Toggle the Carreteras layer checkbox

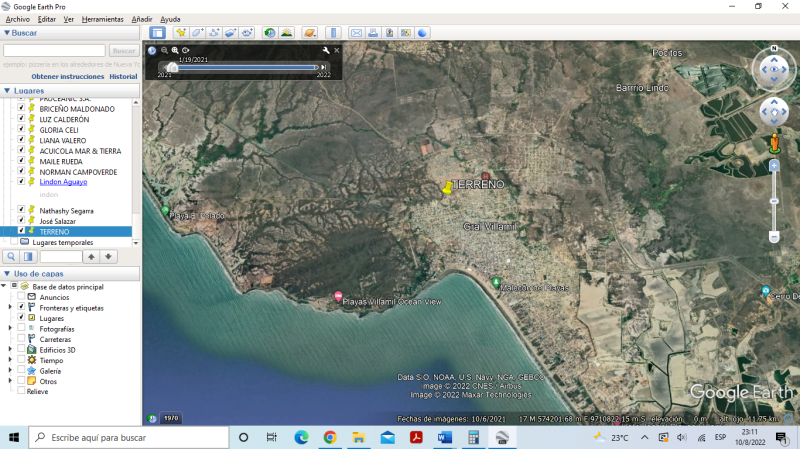click(x=21, y=339)
